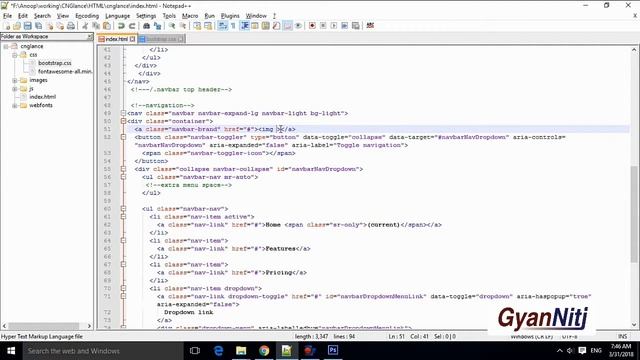
Task: Click Run a Macro Multiple Times icon
Action: 344,26
